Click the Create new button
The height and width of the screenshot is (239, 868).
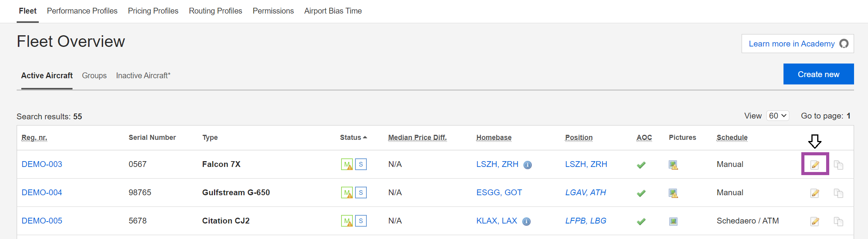pyautogui.click(x=819, y=74)
